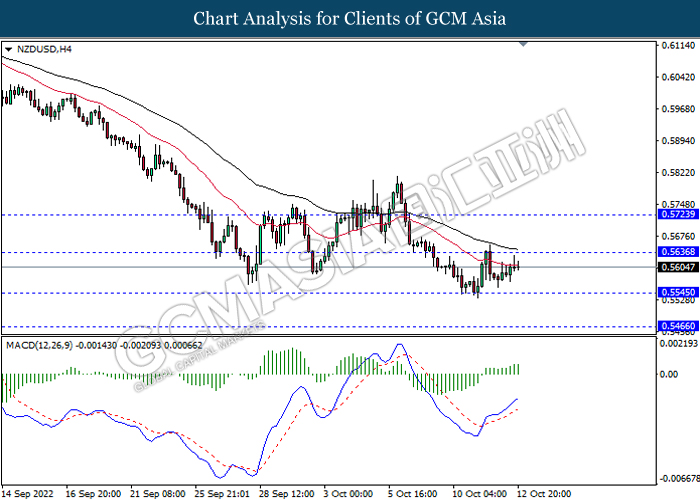Click the 0.58940 price axis value
The width and height of the screenshot is (700, 500).
678,141
